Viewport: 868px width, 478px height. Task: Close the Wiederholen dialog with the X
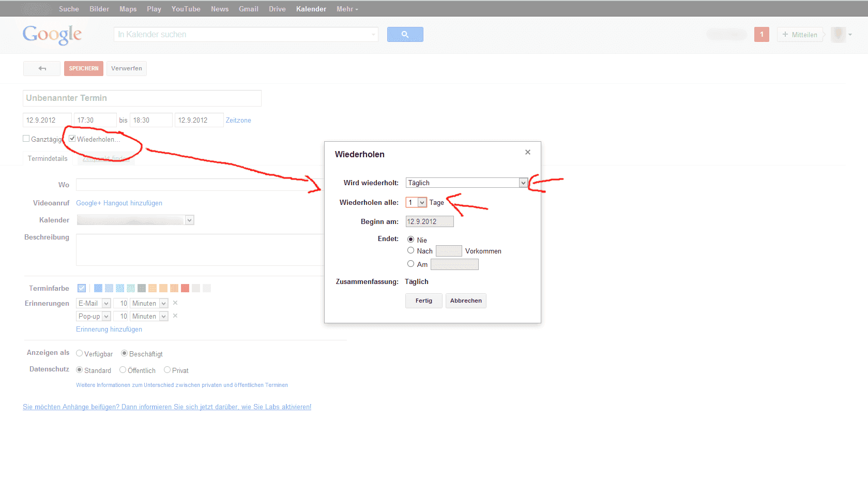point(527,152)
